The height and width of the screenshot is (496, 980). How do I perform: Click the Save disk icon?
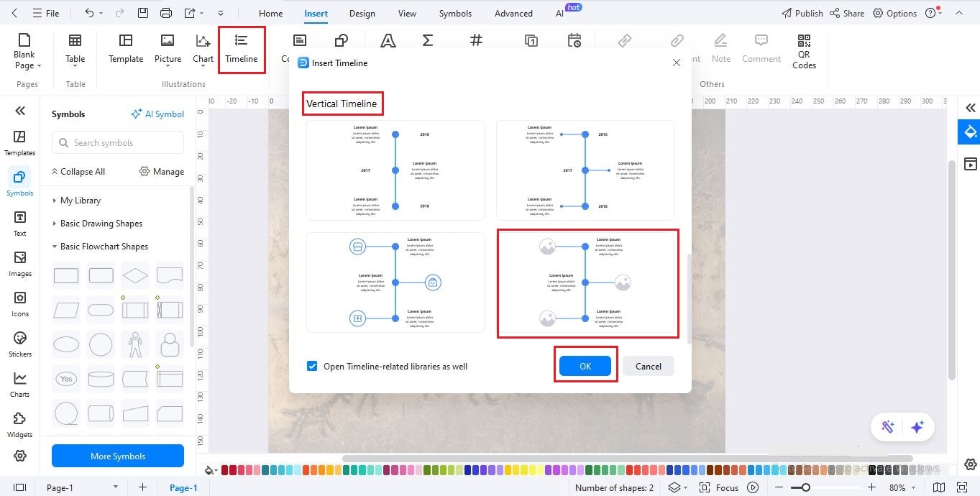point(143,13)
